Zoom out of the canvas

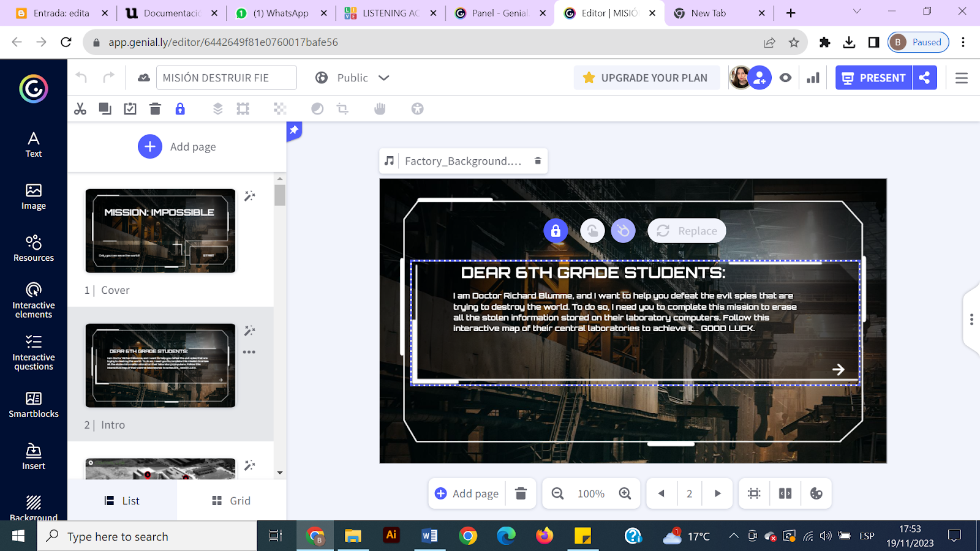click(557, 493)
